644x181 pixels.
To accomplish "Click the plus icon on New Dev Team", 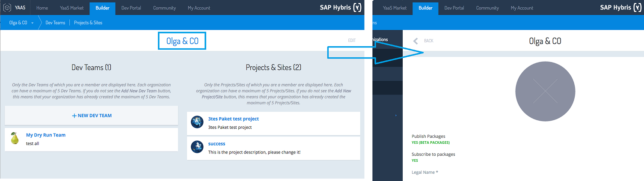I will pyautogui.click(x=74, y=116).
